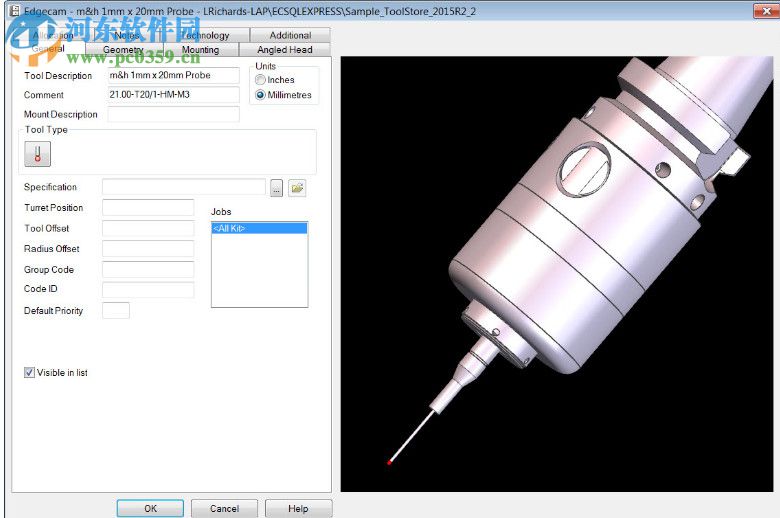Open the Mounting tab
This screenshot has width=780, height=518.
[x=200, y=50]
